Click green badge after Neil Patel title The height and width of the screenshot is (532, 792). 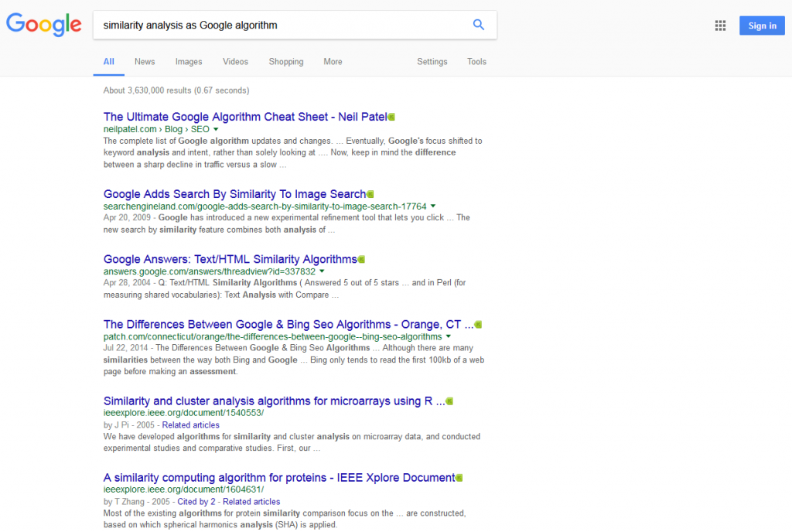click(x=391, y=117)
